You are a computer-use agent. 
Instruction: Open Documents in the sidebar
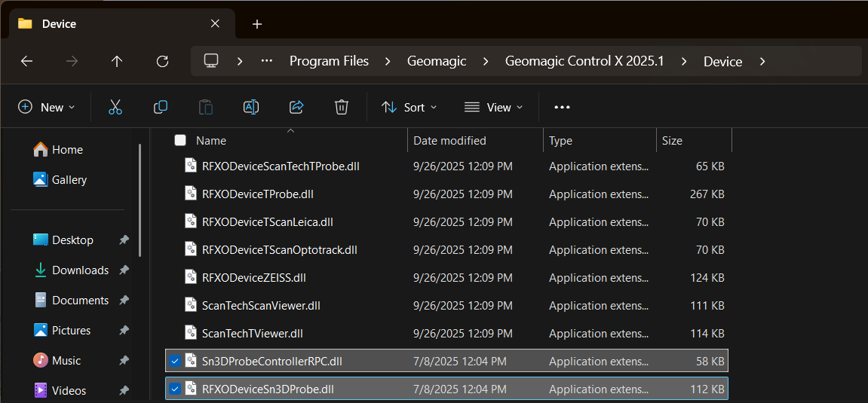(72, 300)
